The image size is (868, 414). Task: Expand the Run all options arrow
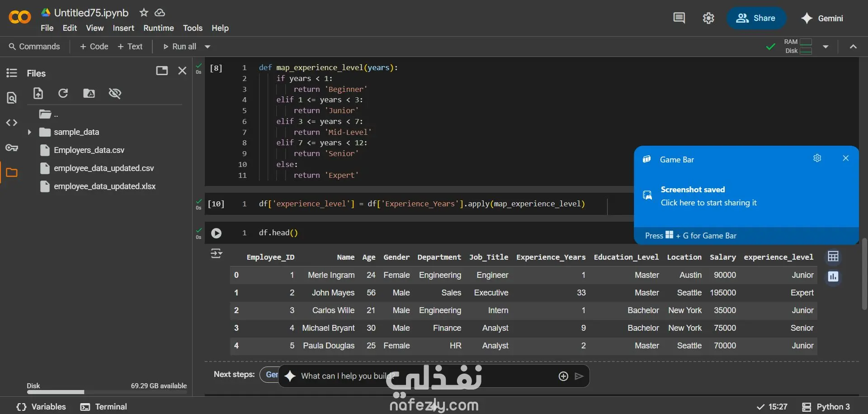pyautogui.click(x=208, y=47)
